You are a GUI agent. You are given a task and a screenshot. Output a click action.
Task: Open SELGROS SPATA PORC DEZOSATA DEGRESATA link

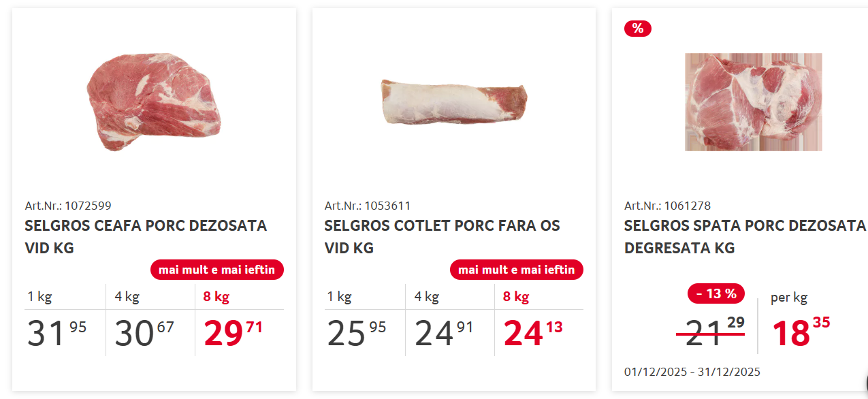745,236
